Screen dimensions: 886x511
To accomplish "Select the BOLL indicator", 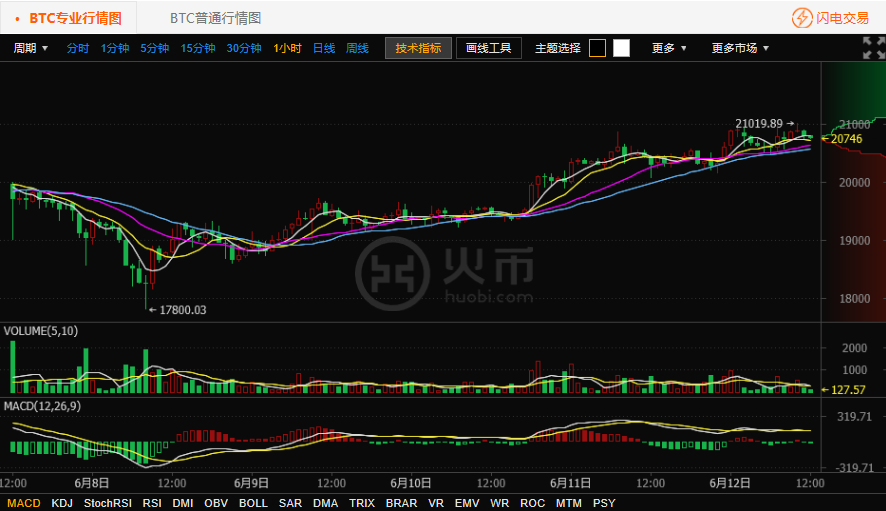I will pyautogui.click(x=253, y=503).
